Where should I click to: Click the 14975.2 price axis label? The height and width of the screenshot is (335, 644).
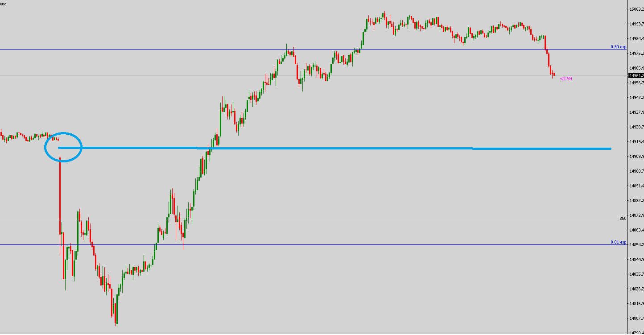coord(636,54)
